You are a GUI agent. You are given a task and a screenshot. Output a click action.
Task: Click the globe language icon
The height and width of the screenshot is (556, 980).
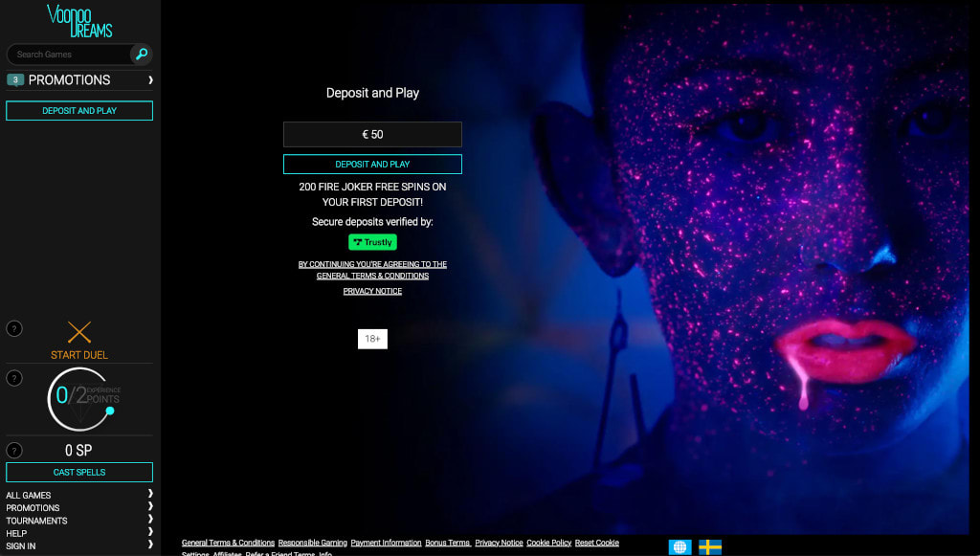[x=680, y=547]
